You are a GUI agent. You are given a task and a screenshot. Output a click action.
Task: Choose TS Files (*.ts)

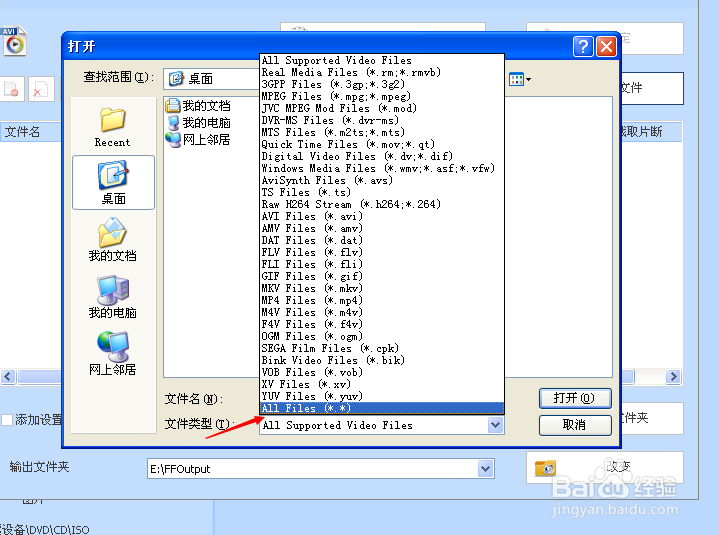tap(382, 192)
